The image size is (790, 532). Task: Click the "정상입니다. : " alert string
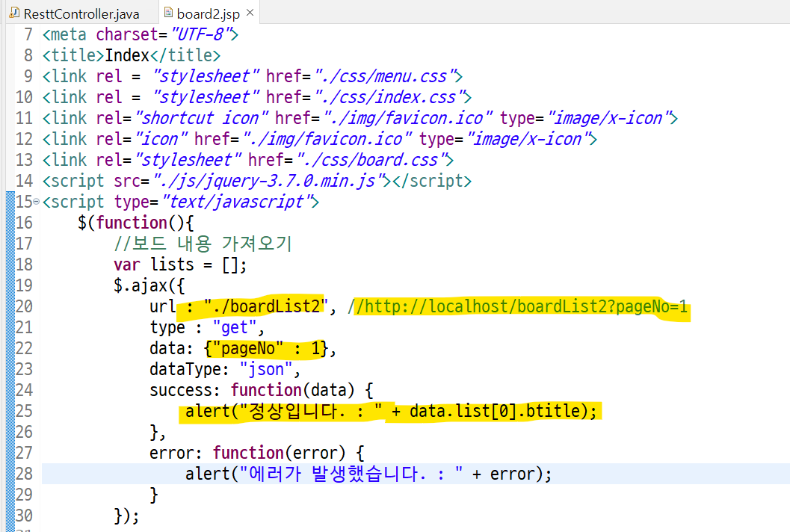tap(311, 411)
